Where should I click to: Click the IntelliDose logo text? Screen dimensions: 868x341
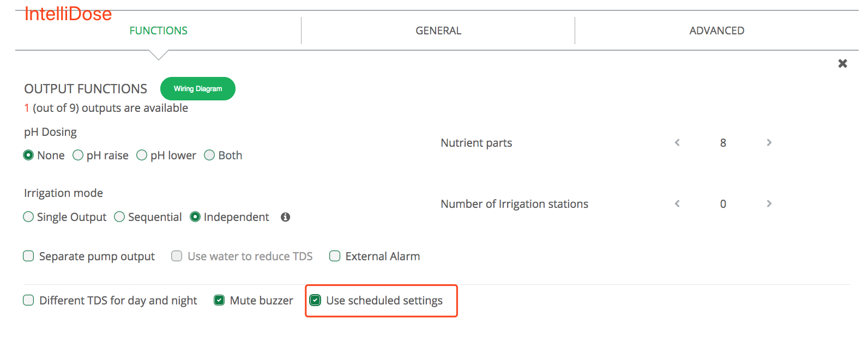pos(68,14)
